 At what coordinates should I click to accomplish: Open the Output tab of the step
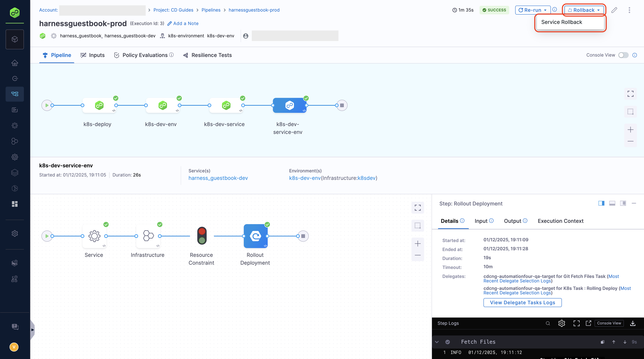(x=512, y=221)
